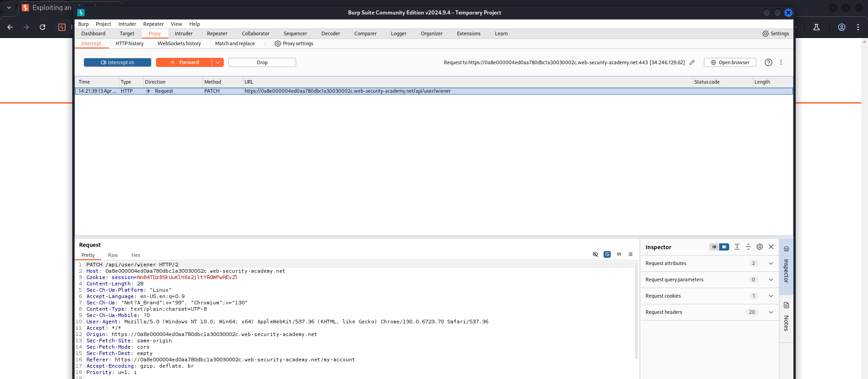Switch Inspector to right-docked layout
Image resolution: width=868 pixels, height=379 pixels.
724,247
